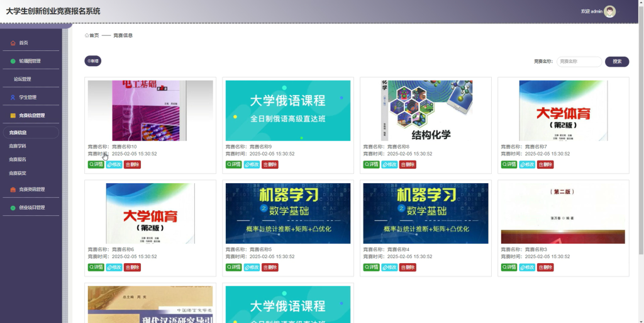
Task: View 详情 of 竞赛名称6
Action: [x=96, y=267]
